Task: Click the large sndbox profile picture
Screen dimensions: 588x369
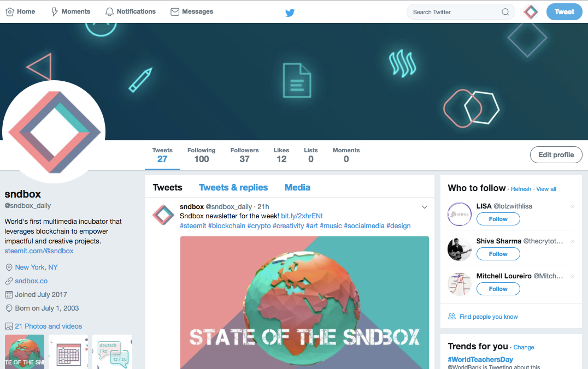Action: pyautogui.click(x=54, y=132)
